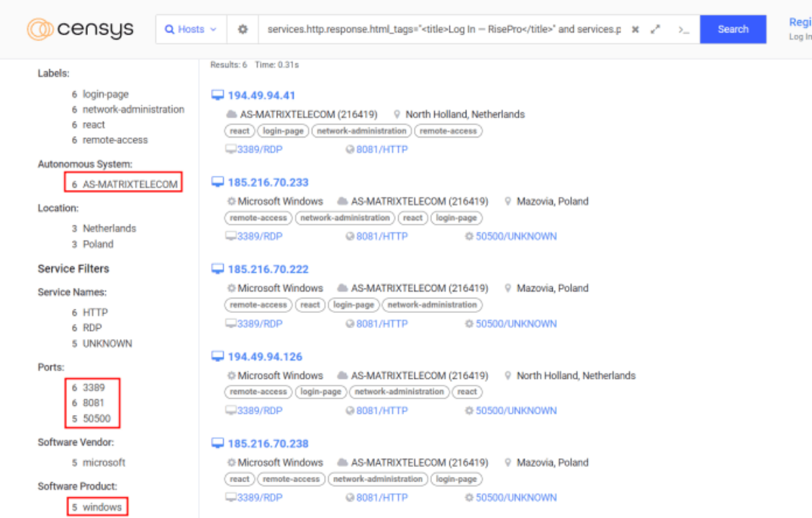Click cloud icon beside AS-MATRIXTELECOM for 194.49.94.41
Image resolution: width=812 pixels, height=518 pixels.
[232, 114]
